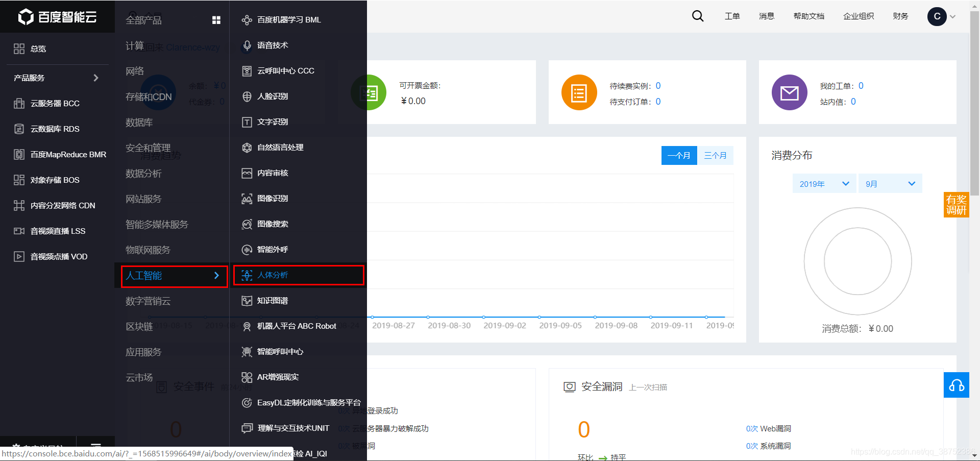The image size is (980, 461).
Task: Click the user avatar C
Action: [937, 16]
